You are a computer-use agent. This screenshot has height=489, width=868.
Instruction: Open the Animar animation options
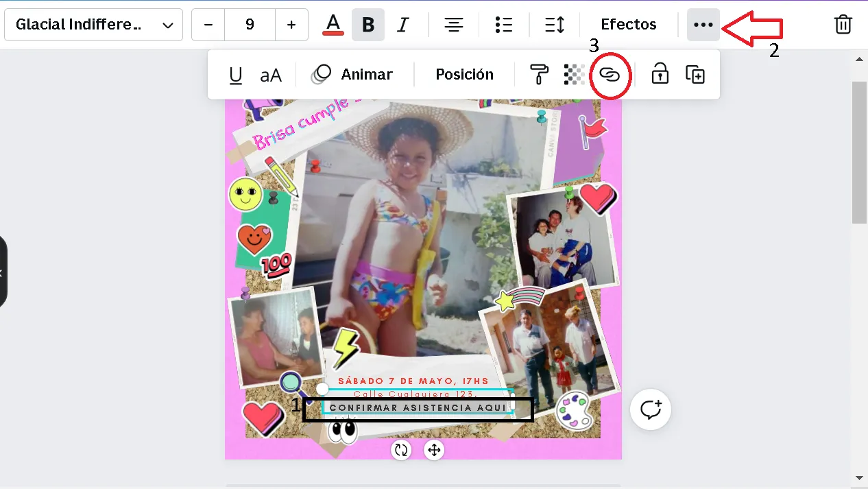pos(352,75)
